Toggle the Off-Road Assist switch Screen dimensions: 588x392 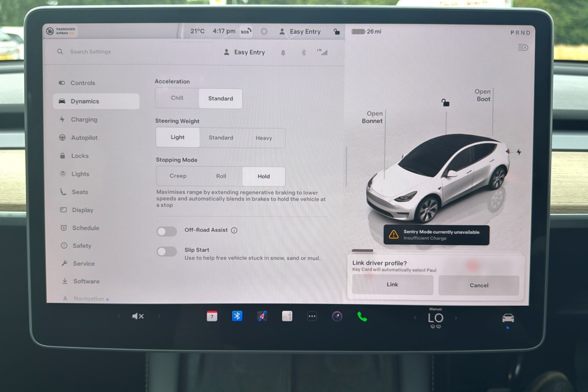click(167, 231)
